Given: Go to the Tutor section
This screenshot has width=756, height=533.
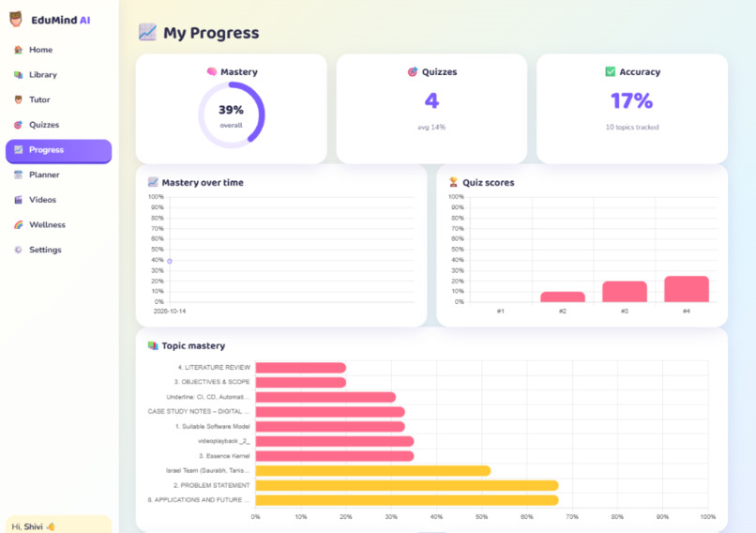Looking at the screenshot, I should point(59,99).
